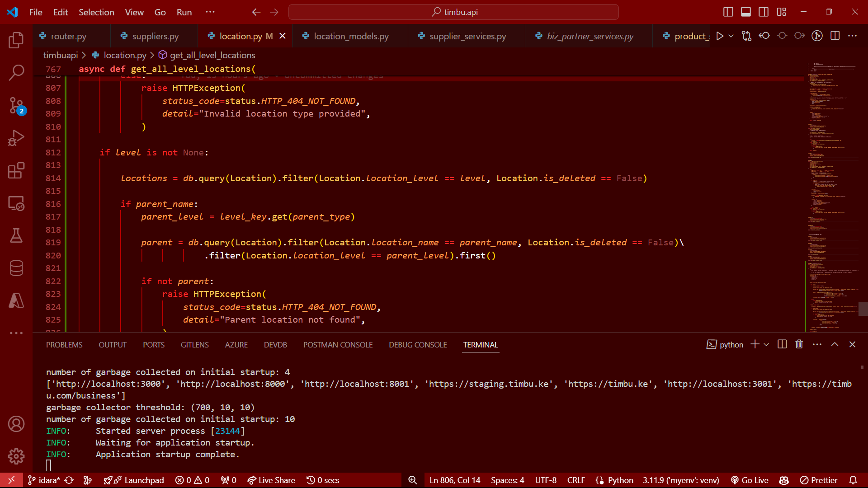Open the Extensions panel icon

tap(16, 173)
